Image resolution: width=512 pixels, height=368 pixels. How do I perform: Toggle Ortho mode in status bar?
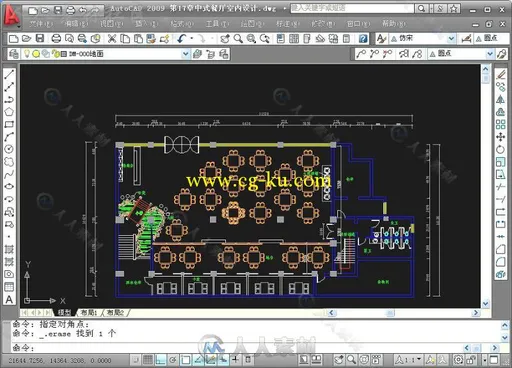[x=161, y=360]
